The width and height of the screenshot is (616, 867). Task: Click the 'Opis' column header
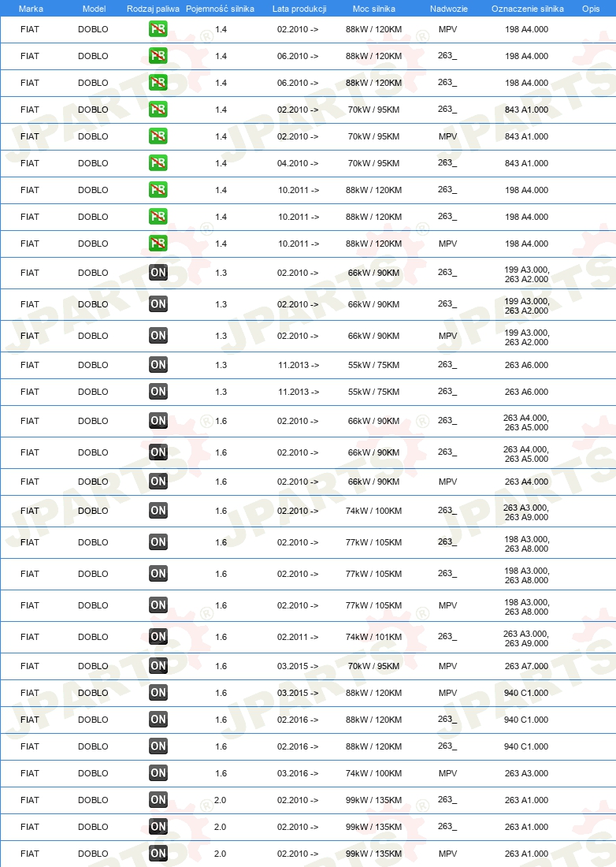coord(591,9)
